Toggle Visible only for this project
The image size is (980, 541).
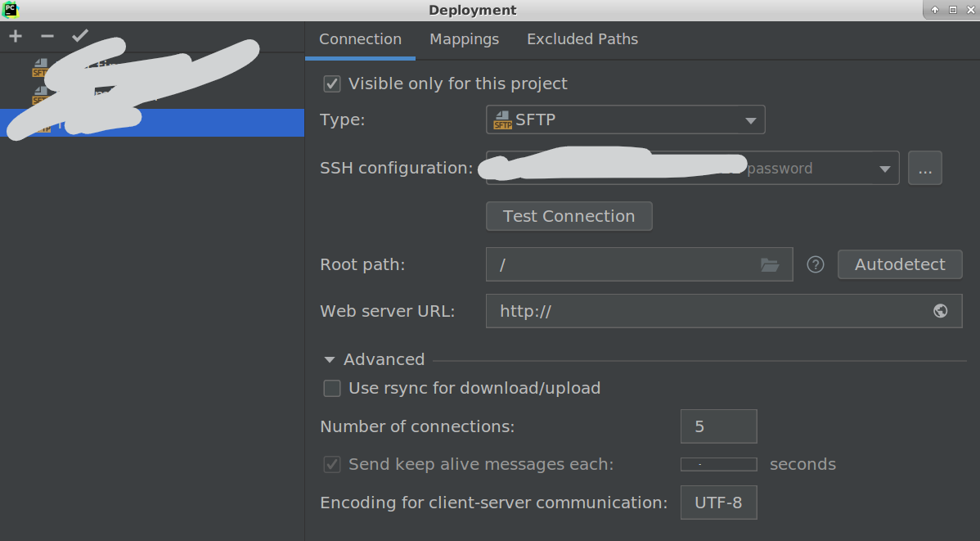(332, 83)
